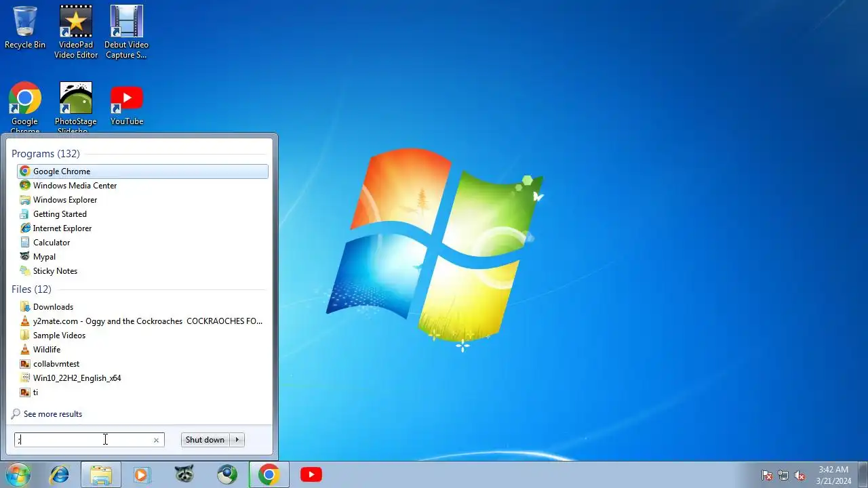Click the muted volume tray icon
This screenshot has width=868, height=488.
tap(800, 475)
